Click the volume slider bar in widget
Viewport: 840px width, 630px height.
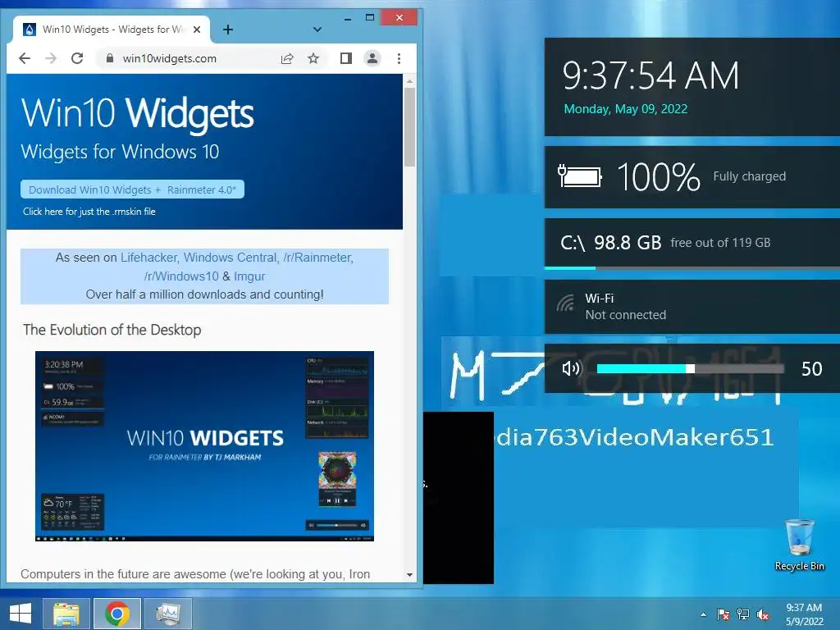(x=690, y=368)
